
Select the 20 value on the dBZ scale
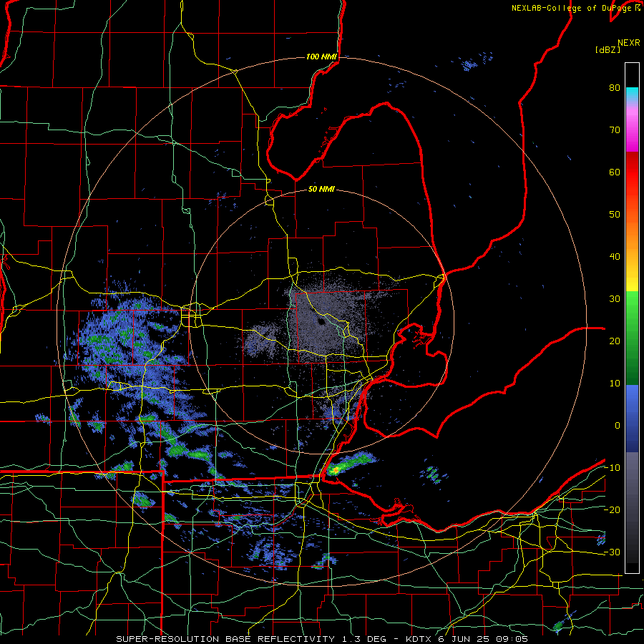pyautogui.click(x=615, y=341)
